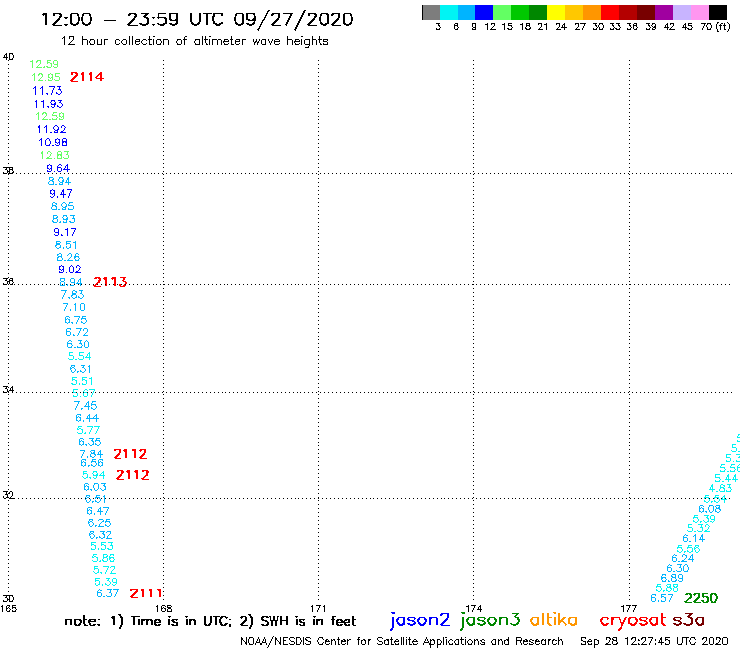Click the title '12:00 – 23:59 UTC 09/27/2020'
740x650 pixels.
[197, 19]
